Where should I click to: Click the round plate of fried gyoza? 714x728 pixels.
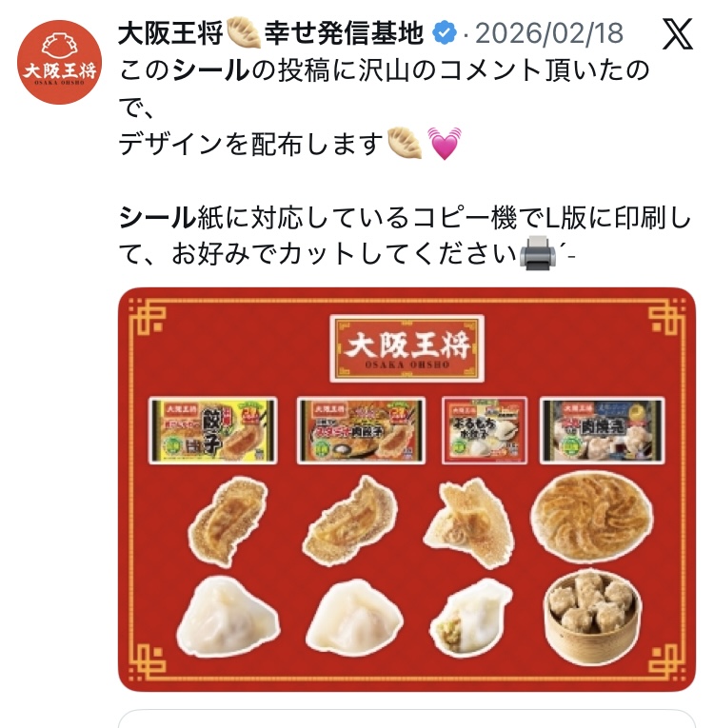pos(592,518)
